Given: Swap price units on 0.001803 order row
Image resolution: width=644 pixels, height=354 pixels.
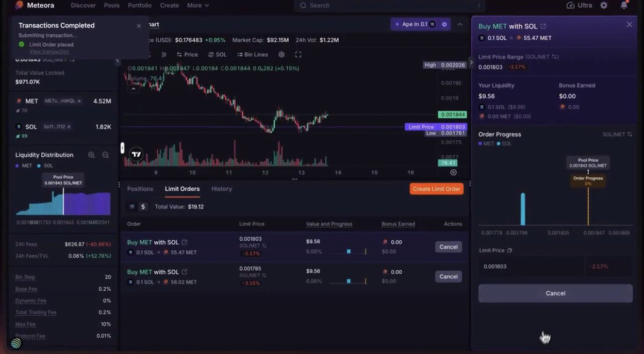Looking at the screenshot, I should [x=264, y=246].
